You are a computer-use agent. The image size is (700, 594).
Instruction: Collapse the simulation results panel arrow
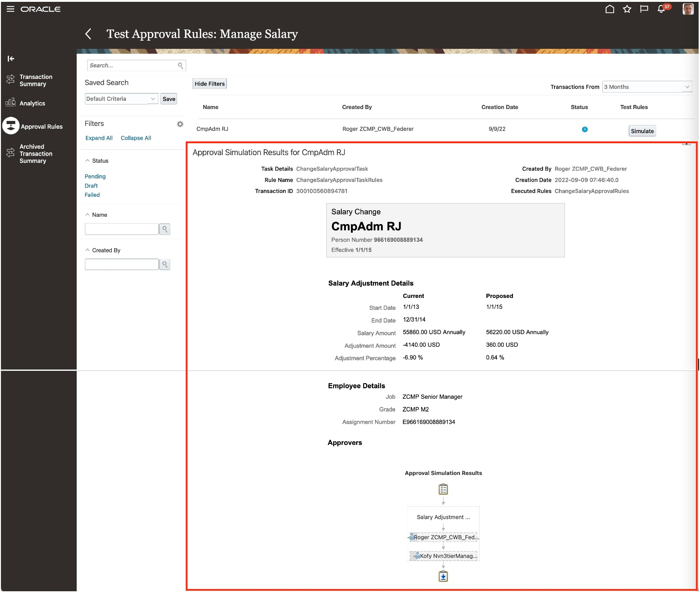click(x=686, y=144)
